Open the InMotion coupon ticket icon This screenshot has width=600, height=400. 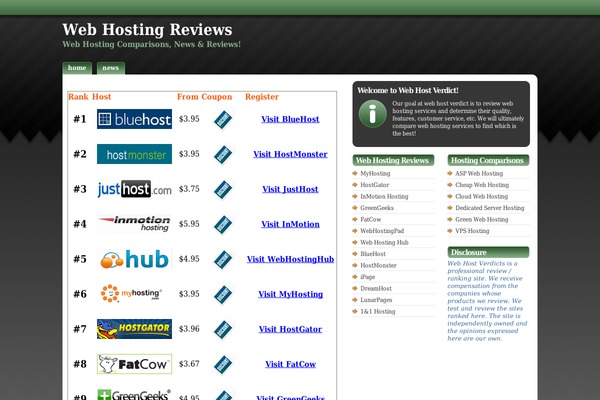223,225
